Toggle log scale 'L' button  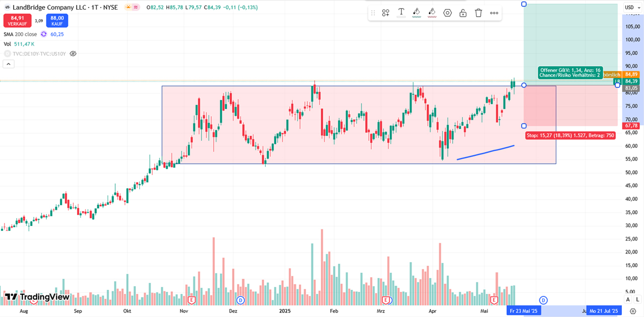click(x=638, y=300)
